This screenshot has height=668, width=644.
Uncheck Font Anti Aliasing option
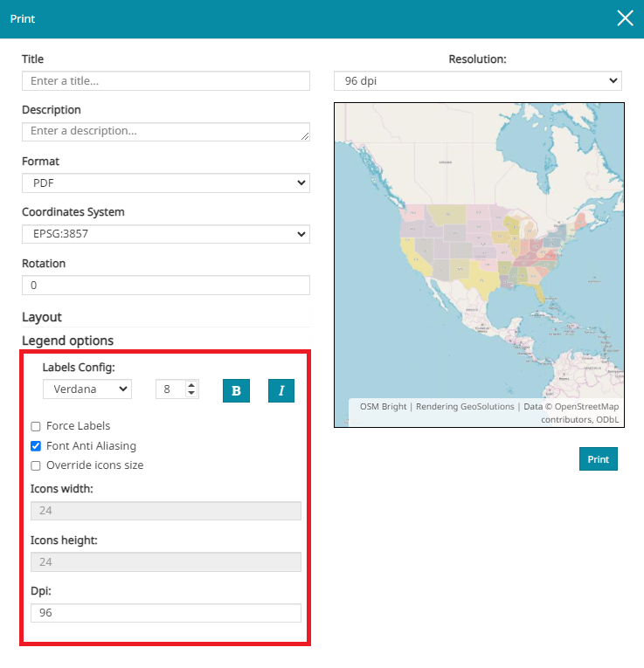pos(36,446)
